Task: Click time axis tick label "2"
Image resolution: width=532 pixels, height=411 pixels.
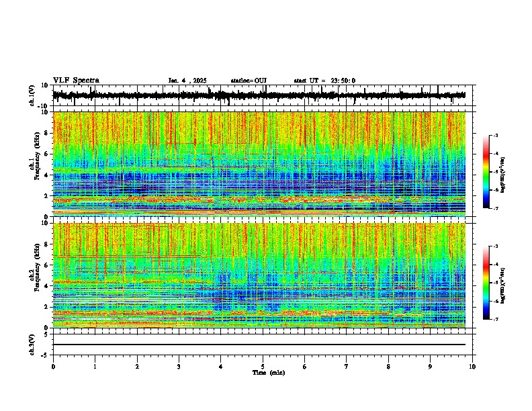Action: pyautogui.click(x=137, y=367)
